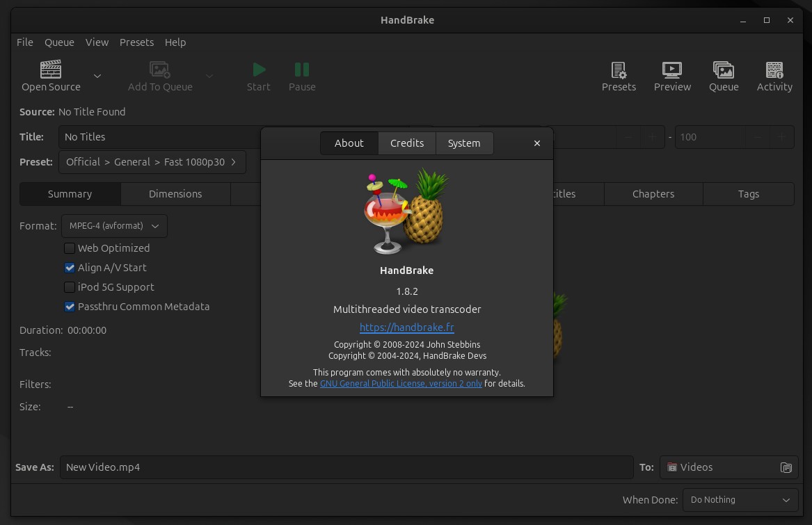This screenshot has width=812, height=525.
Task: Click the No Title Found source text
Action: pyautogui.click(x=92, y=112)
